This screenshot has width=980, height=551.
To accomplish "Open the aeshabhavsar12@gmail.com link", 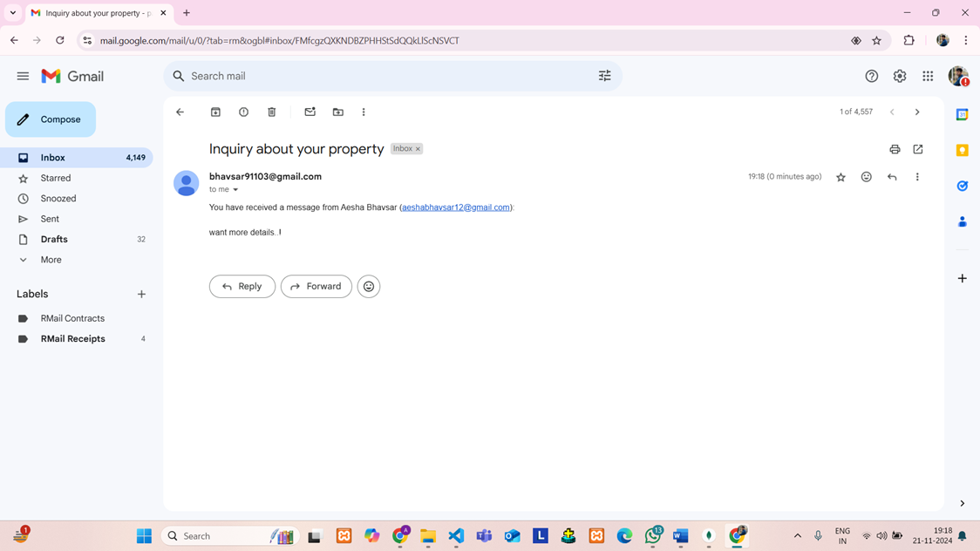I will tap(456, 207).
